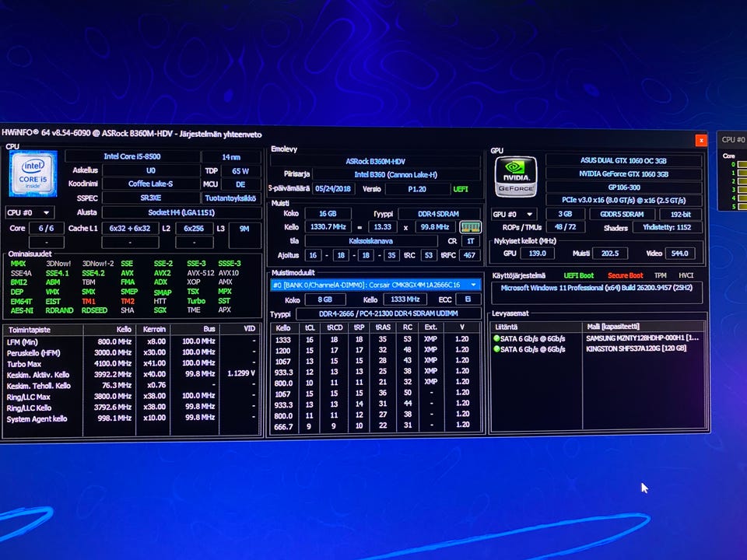Image resolution: width=747 pixels, height=560 pixels.
Task: Click the green status dot beside the SAMSUNG drive
Action: point(496,338)
